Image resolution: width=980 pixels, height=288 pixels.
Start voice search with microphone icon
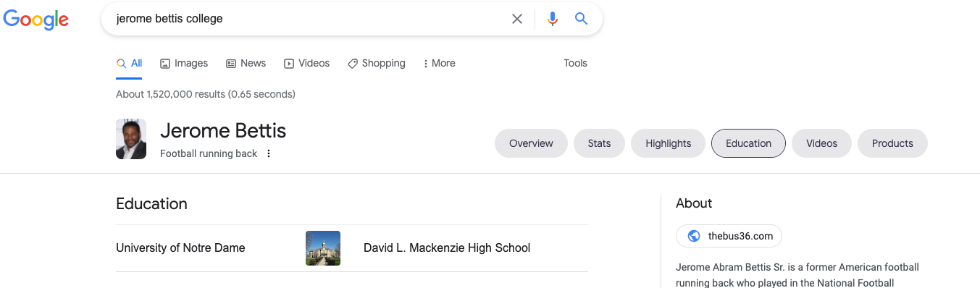553,19
